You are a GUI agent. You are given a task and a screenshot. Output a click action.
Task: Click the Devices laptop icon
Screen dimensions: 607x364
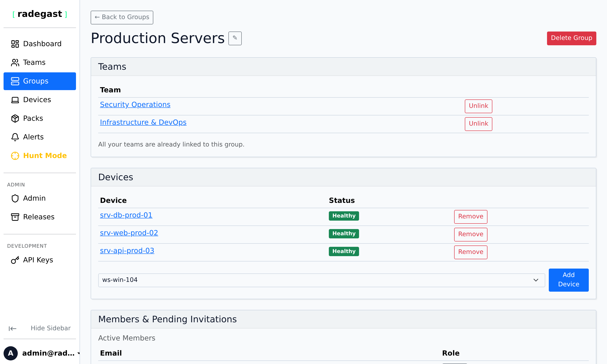[x=15, y=100]
